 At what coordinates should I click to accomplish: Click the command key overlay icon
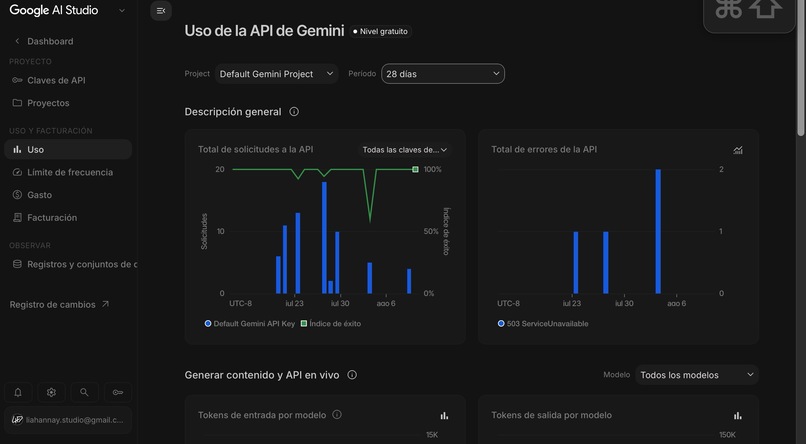[728, 9]
